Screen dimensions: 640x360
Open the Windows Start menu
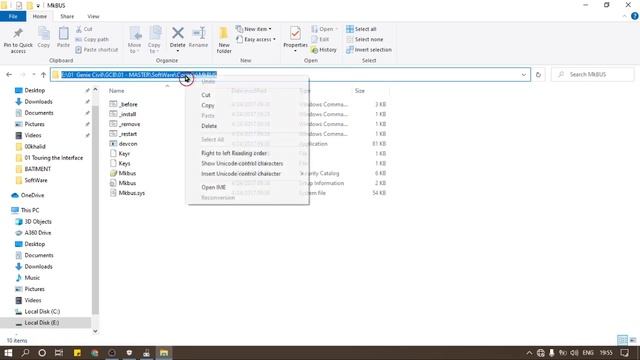click(8, 353)
